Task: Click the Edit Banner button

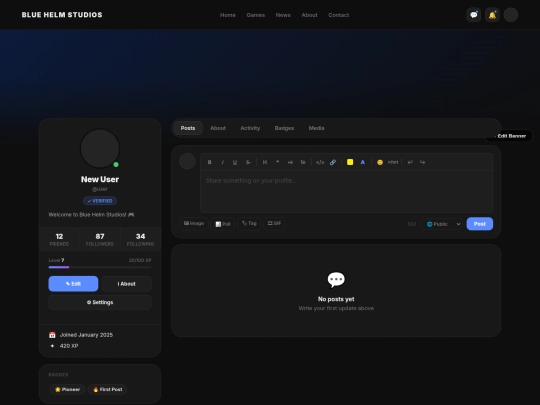Action: tap(509, 136)
